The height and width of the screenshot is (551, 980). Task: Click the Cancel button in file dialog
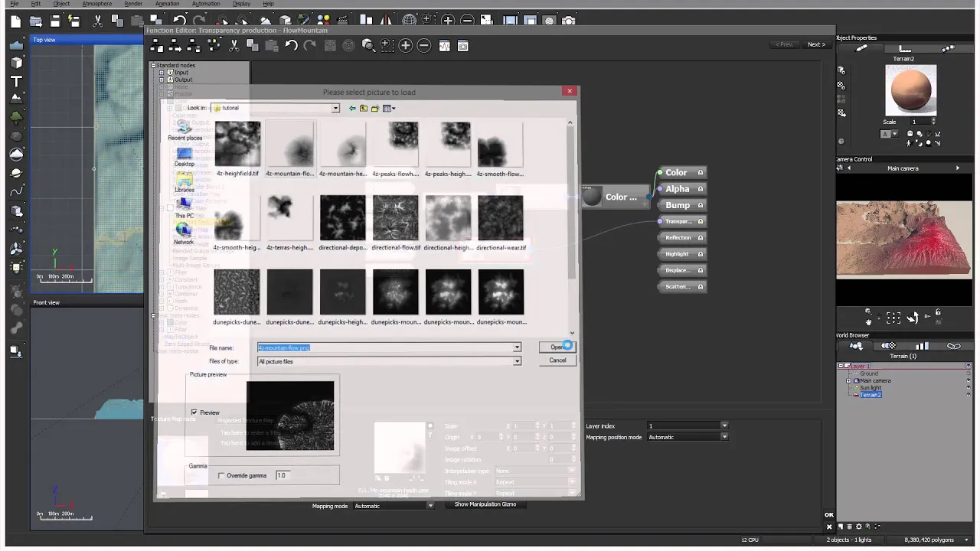pos(557,360)
